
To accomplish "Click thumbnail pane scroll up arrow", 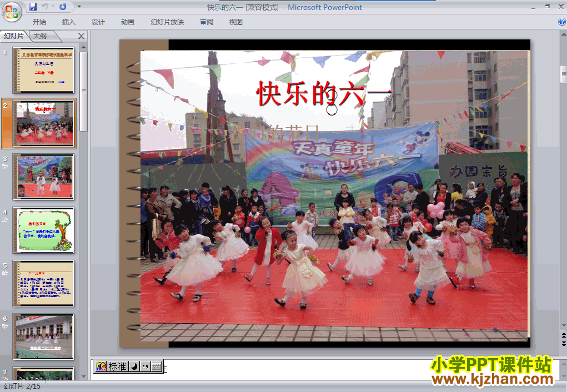I will tap(83, 47).
